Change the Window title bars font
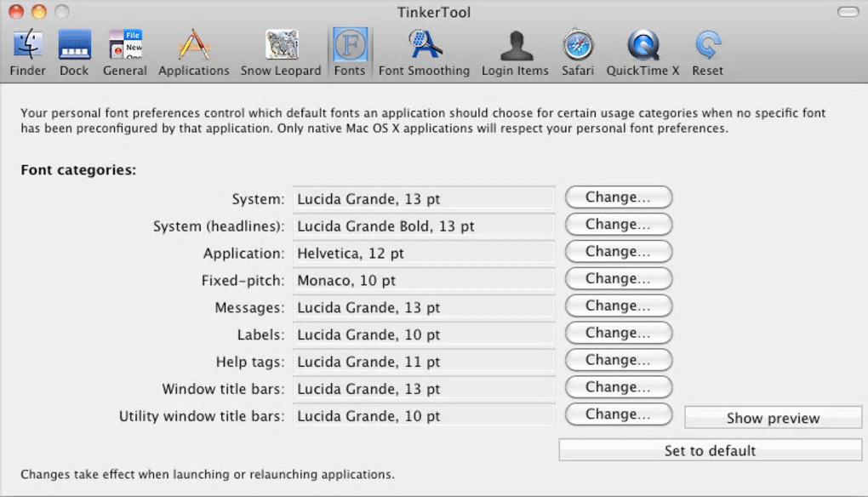The width and height of the screenshot is (868, 497). click(619, 387)
